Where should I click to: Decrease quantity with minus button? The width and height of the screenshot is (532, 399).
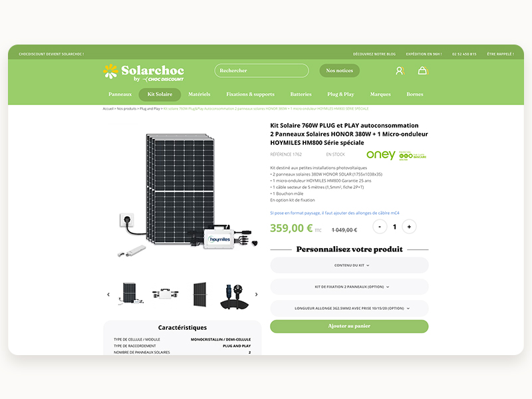pyautogui.click(x=380, y=227)
